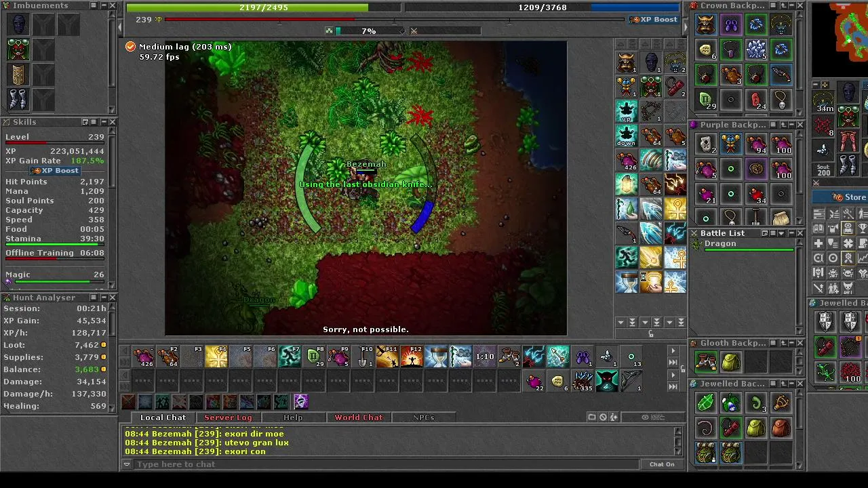Image resolution: width=868 pixels, height=488 pixels.
Task: Click the hourglass icon in the bottom action bar
Action: [436, 357]
